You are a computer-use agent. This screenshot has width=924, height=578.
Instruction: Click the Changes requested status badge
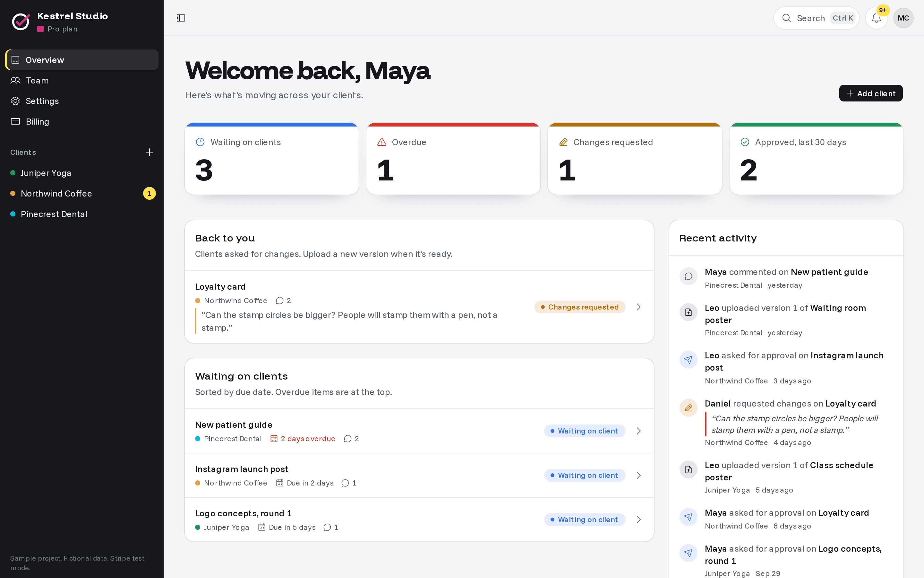pos(580,307)
